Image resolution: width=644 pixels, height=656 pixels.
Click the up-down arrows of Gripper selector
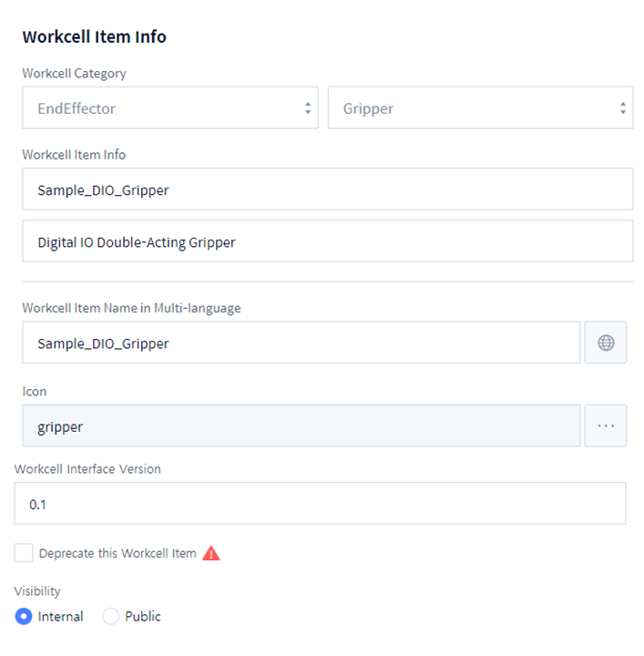(623, 108)
